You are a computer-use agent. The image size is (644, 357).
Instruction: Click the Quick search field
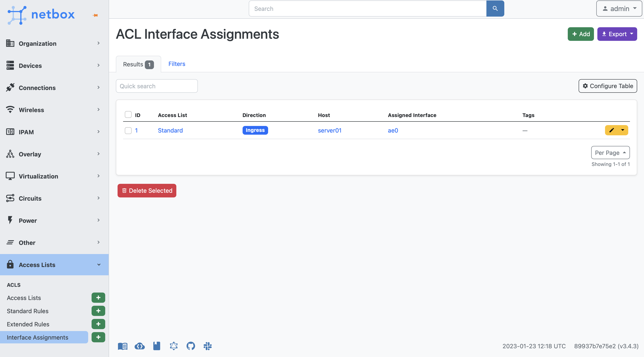(x=157, y=86)
